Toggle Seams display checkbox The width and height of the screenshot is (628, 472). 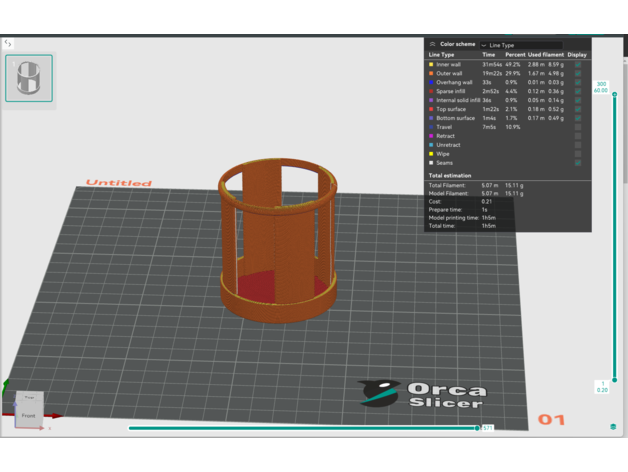coord(578,163)
